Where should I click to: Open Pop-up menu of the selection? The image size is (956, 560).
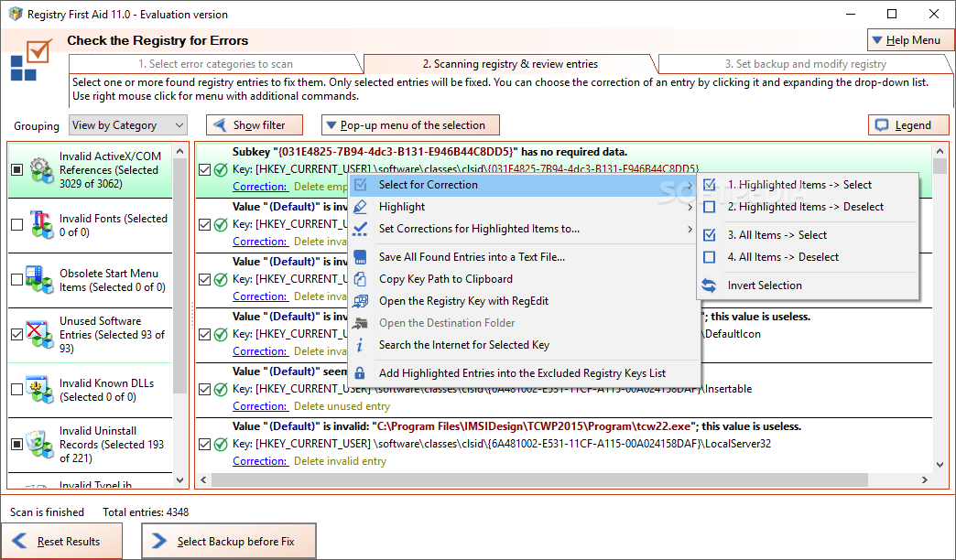(x=410, y=125)
